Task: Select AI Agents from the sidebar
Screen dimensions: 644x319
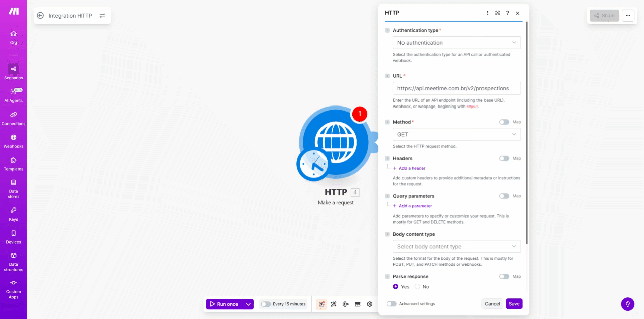Action: pyautogui.click(x=13, y=94)
